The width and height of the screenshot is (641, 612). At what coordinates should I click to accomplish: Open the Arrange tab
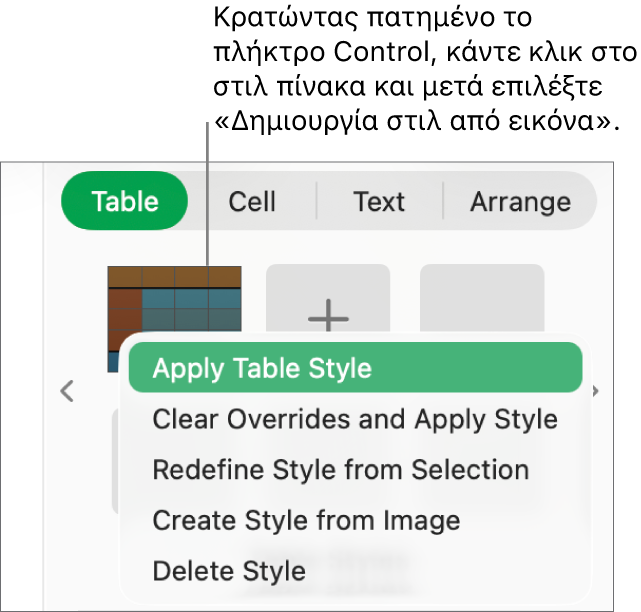point(520,201)
